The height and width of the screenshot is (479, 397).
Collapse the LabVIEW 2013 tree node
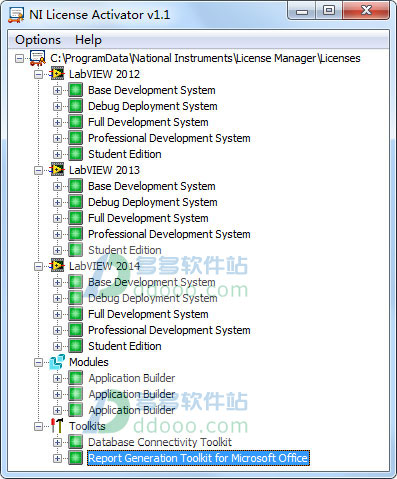pyautogui.click(x=39, y=170)
